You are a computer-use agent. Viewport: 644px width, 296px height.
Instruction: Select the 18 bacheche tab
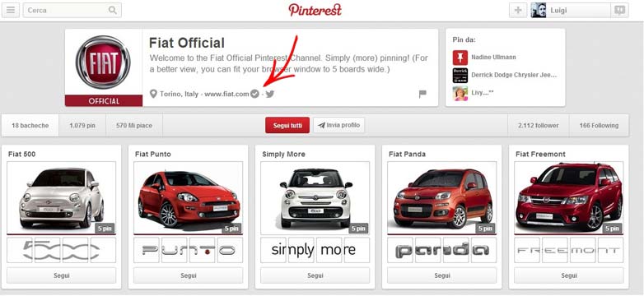coord(30,126)
